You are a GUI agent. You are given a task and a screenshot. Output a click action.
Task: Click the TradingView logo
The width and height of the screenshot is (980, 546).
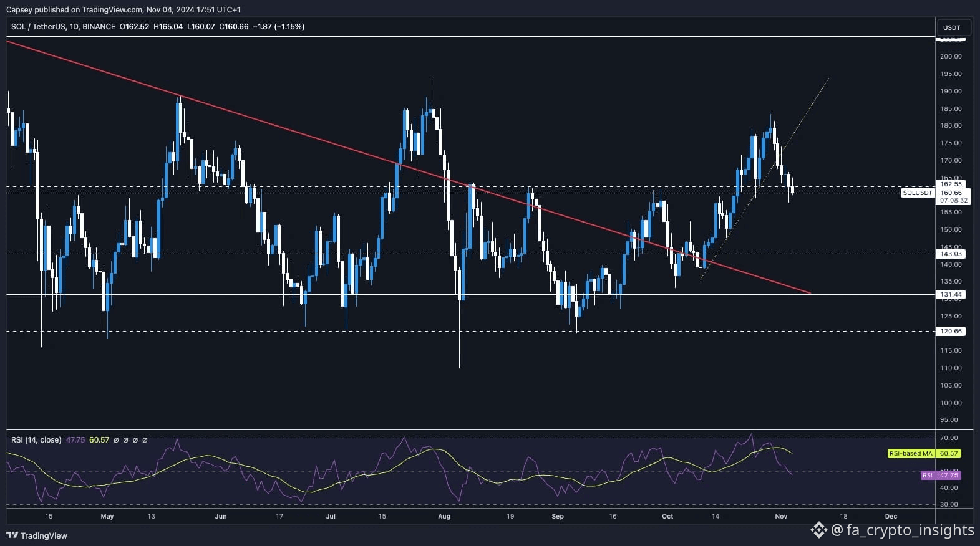[x=37, y=535]
